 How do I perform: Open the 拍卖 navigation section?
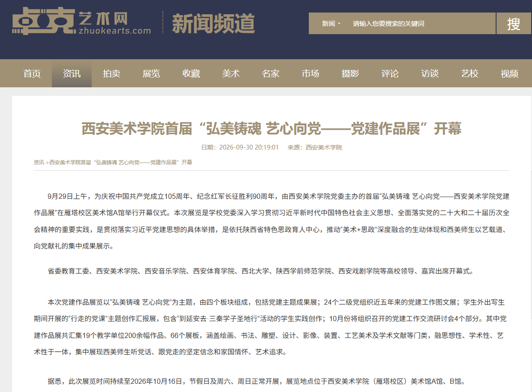tap(112, 73)
